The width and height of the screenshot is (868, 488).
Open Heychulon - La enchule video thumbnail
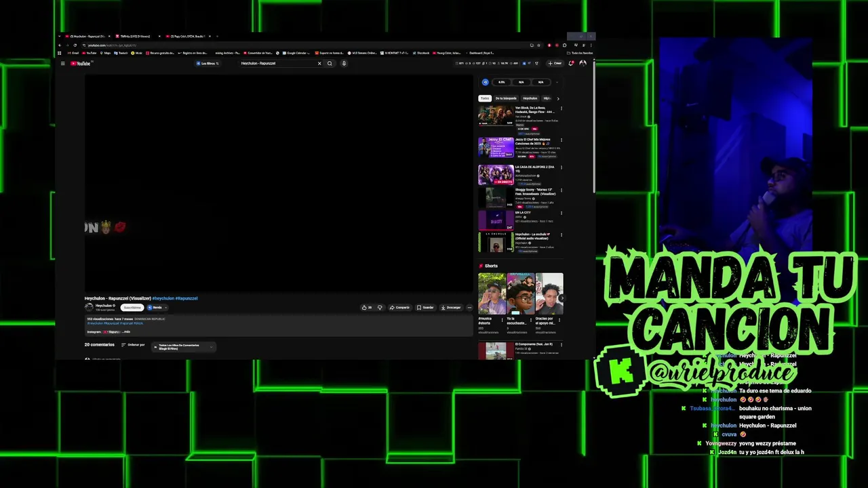click(496, 243)
